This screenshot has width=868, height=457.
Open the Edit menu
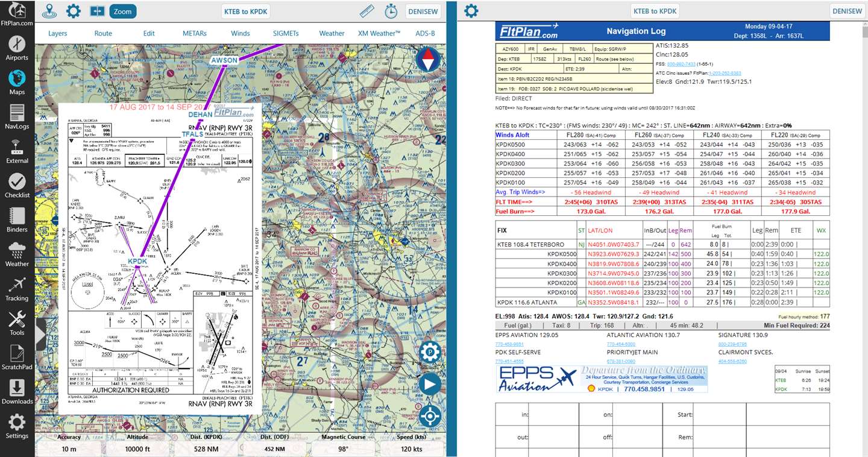click(149, 33)
